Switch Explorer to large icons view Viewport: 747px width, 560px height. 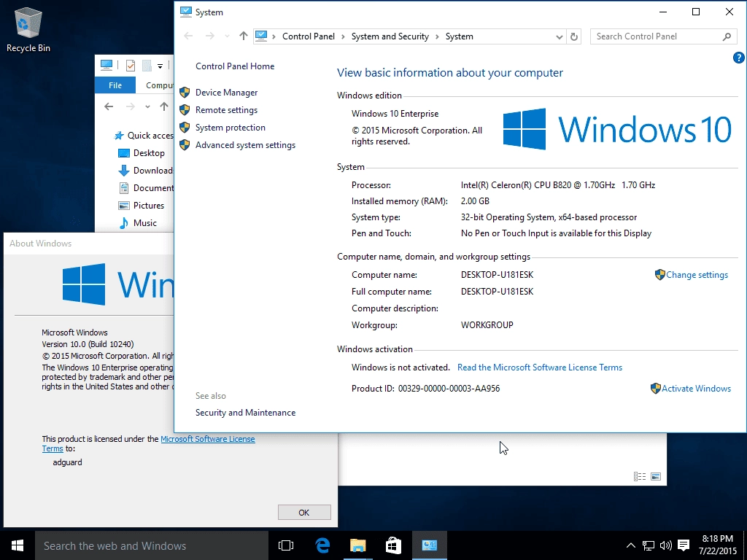click(656, 476)
